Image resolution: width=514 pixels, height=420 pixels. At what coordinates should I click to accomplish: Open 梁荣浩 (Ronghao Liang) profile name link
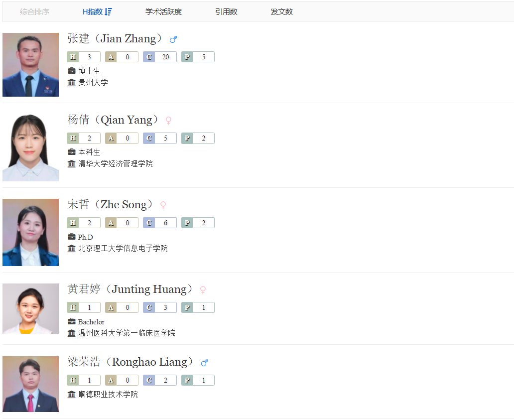[130, 362]
